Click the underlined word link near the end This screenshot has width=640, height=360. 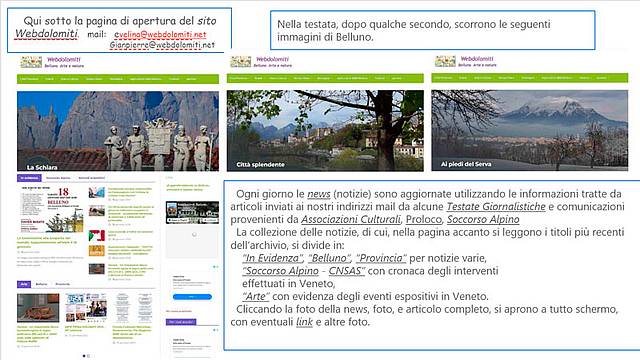pos(304,322)
